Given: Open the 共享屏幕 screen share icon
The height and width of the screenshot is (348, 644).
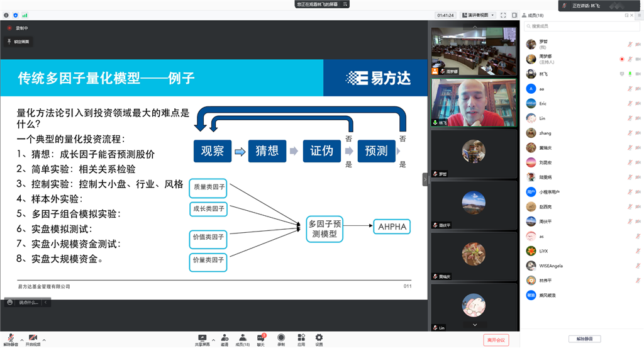Looking at the screenshot, I should pos(203,339).
